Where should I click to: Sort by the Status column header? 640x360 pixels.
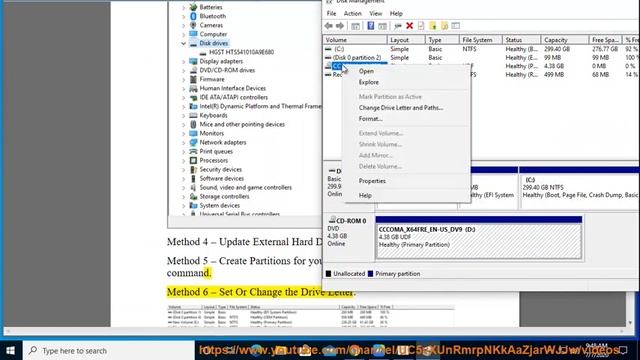pyautogui.click(x=522, y=40)
